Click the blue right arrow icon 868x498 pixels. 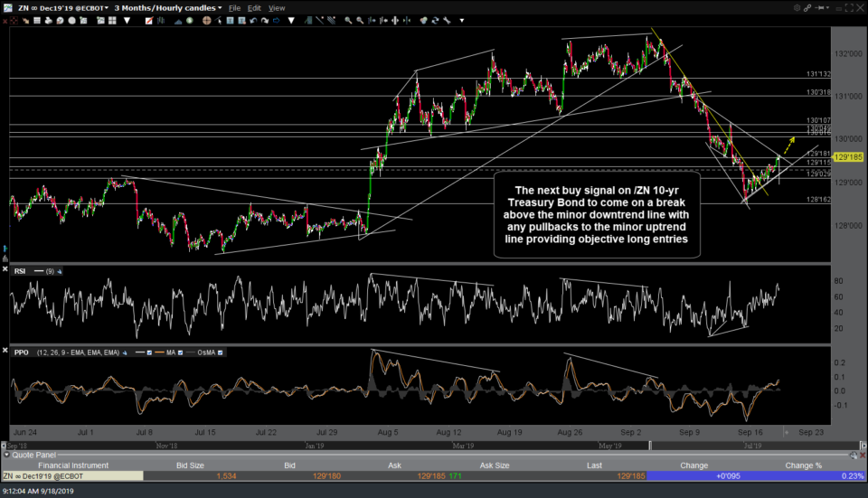pyautogui.click(x=277, y=21)
